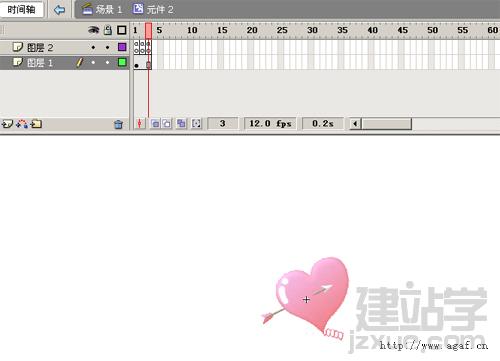500x361 pixels.
Task: Show all layers as outlines
Action: coord(122,30)
